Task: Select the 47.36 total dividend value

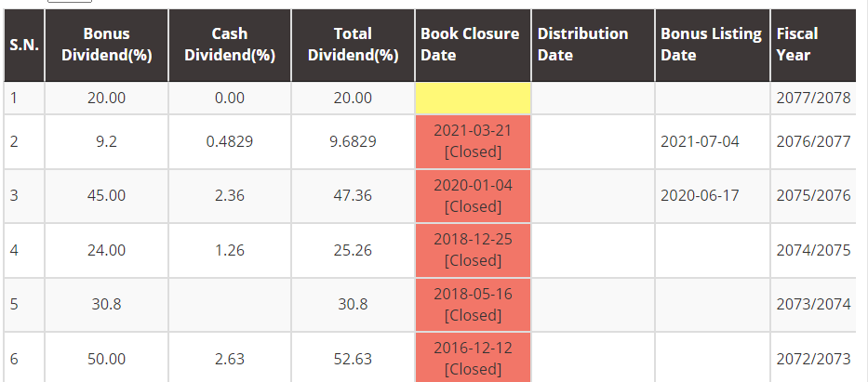Action: pos(353,195)
